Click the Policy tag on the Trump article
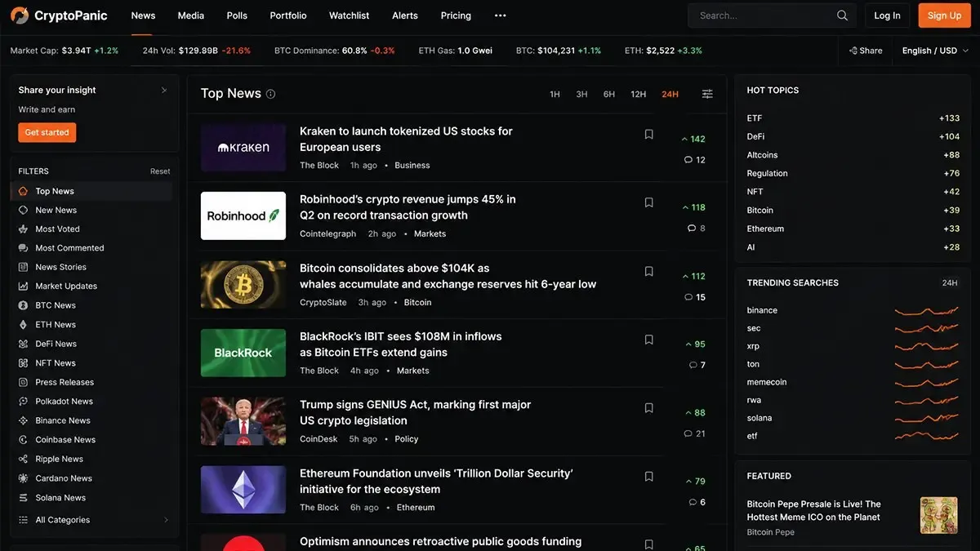 pyautogui.click(x=406, y=439)
